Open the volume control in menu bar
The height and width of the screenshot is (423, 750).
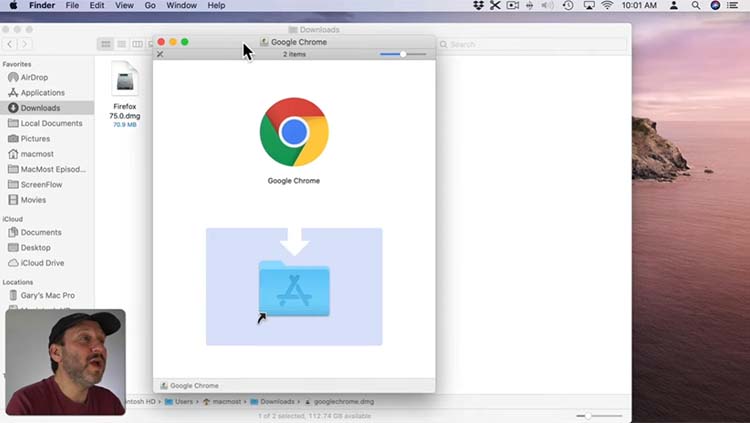(547, 5)
